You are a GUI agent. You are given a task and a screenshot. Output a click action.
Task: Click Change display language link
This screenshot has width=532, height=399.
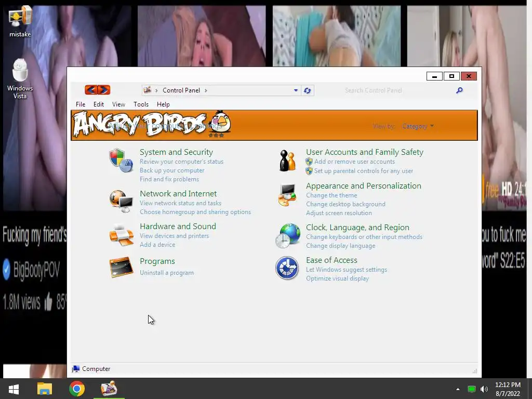tap(341, 246)
